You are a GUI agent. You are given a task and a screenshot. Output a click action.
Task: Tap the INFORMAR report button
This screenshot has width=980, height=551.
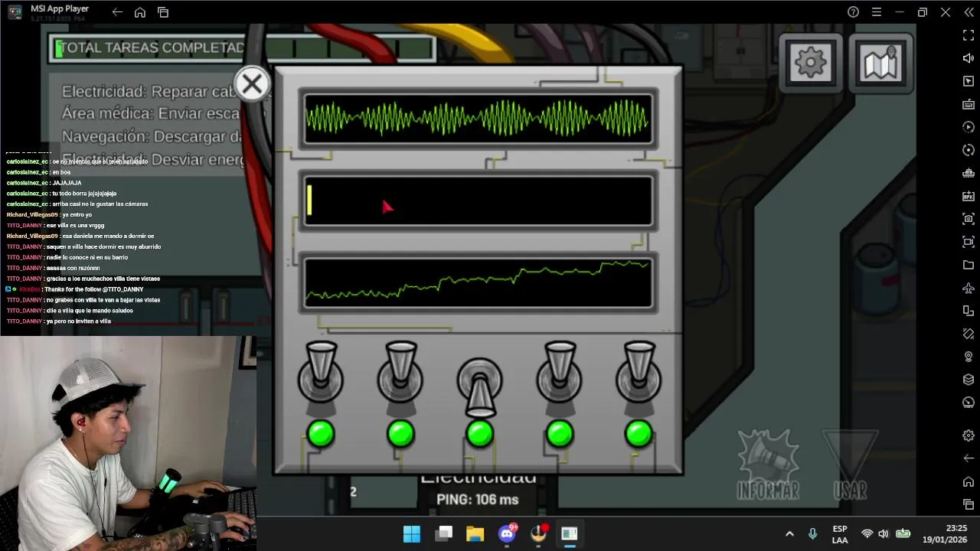[x=768, y=465]
